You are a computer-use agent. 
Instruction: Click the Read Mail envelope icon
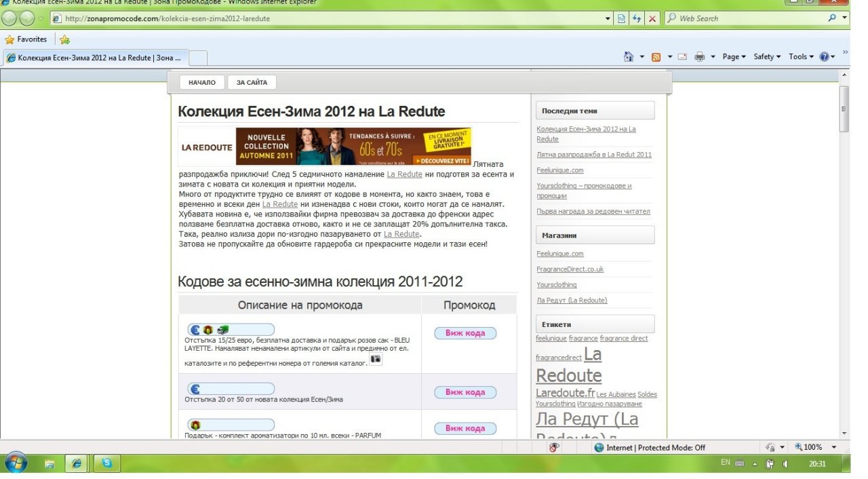click(682, 57)
